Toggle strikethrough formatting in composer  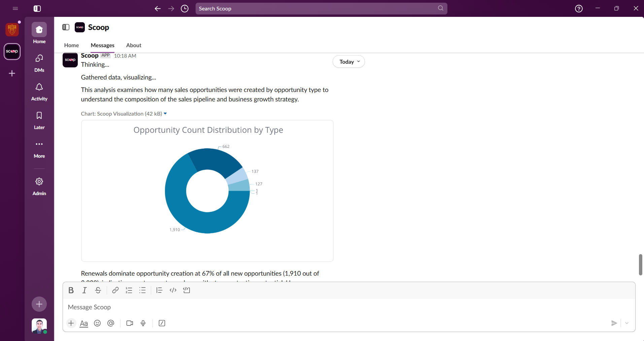(x=98, y=290)
